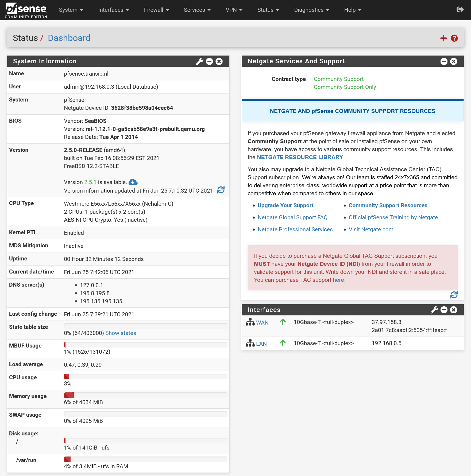Refresh version information with reload icon
Viewport: 471px width, 476px height.
coord(221,190)
